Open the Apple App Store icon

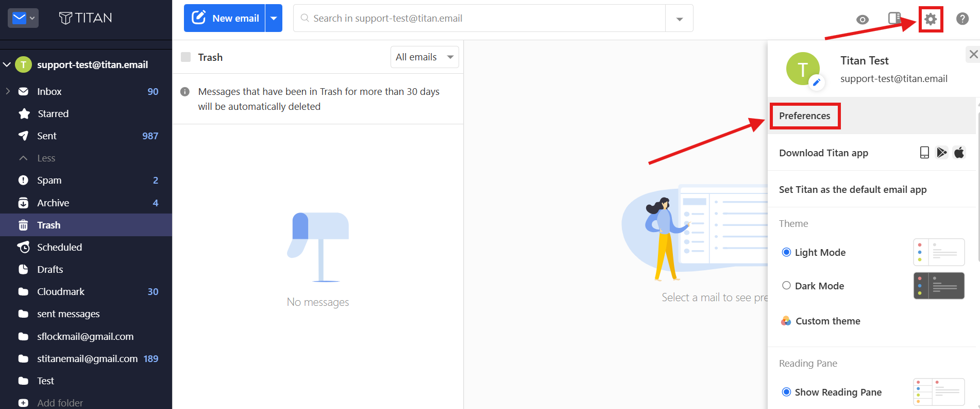click(959, 153)
